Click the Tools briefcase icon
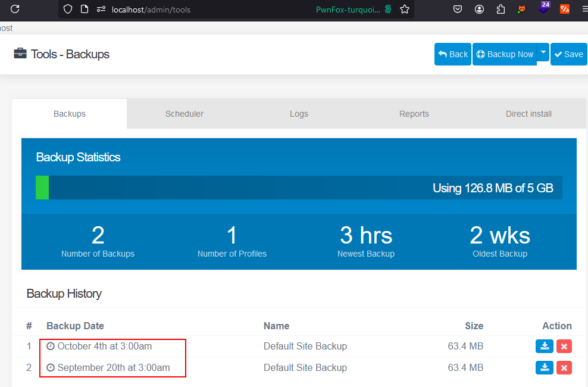588x387 pixels. 20,54
